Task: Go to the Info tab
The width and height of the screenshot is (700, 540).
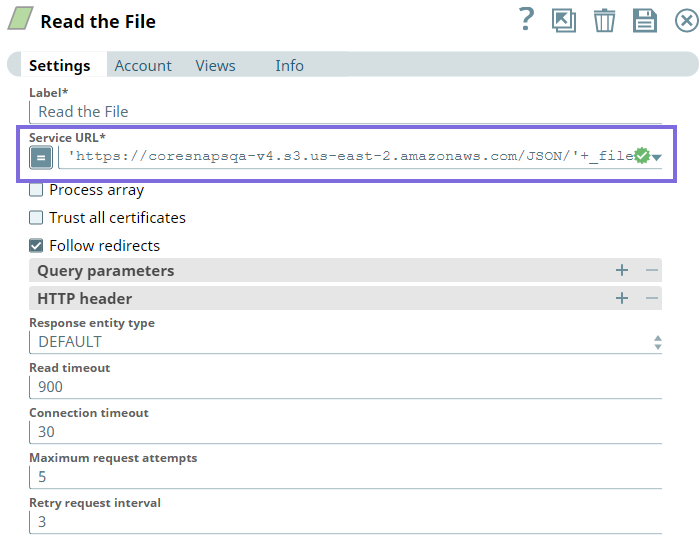Action: coord(289,66)
